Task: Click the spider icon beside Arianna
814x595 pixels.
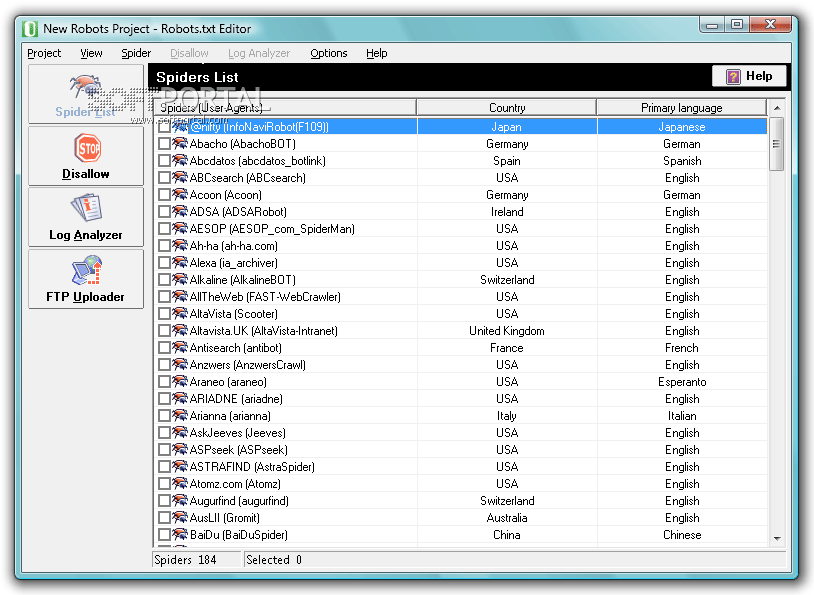Action: pyautogui.click(x=180, y=415)
